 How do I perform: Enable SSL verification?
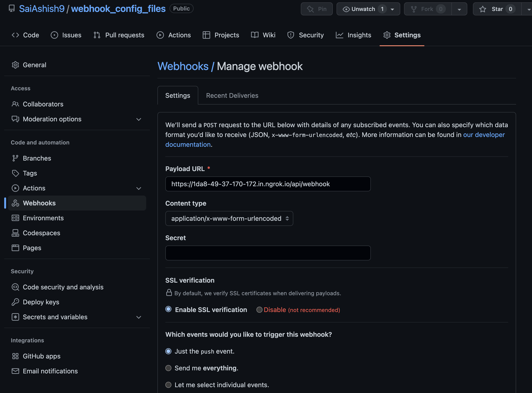coord(169,309)
